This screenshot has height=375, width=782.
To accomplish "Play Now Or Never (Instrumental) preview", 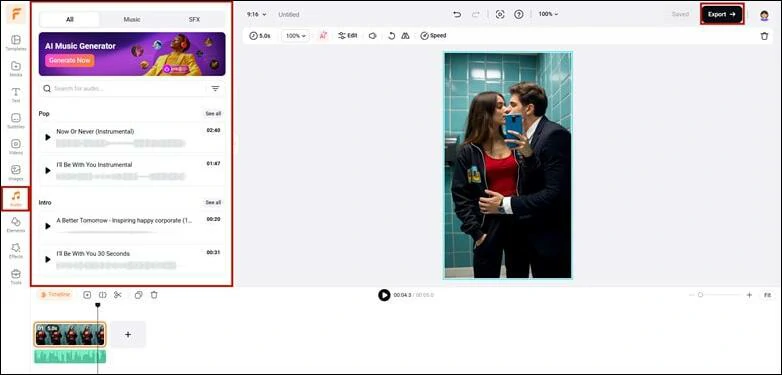I will [48, 137].
